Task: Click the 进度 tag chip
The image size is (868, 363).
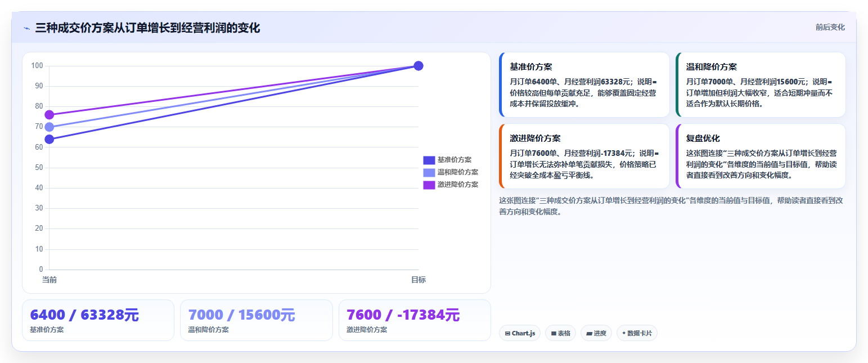Action: click(596, 333)
